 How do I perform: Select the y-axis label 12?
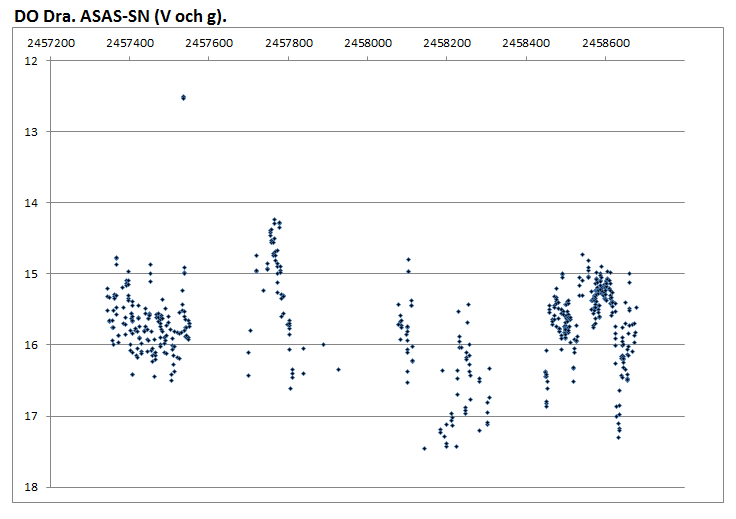point(29,61)
